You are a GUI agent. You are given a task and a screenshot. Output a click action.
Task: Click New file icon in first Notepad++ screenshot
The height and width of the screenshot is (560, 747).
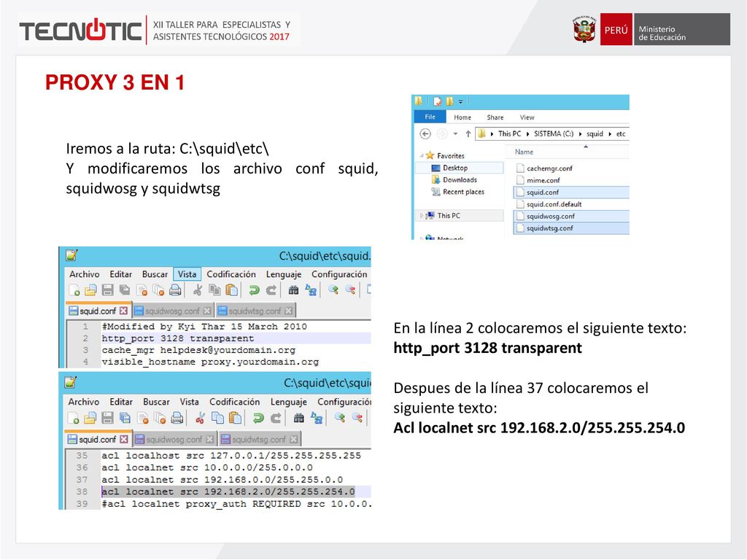(74, 289)
